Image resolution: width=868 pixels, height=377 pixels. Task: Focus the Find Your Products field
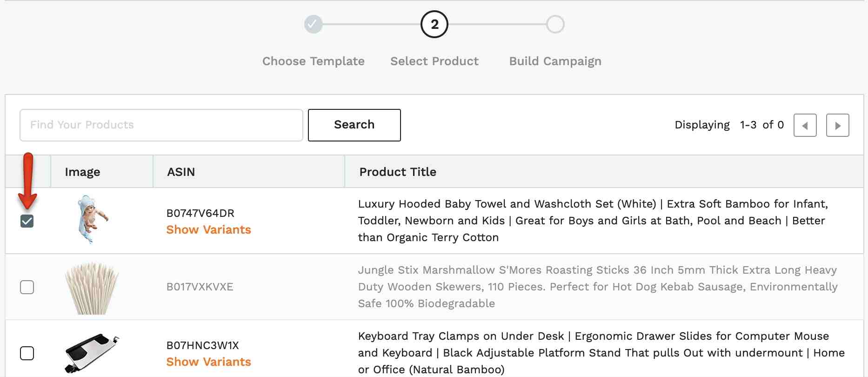161,125
